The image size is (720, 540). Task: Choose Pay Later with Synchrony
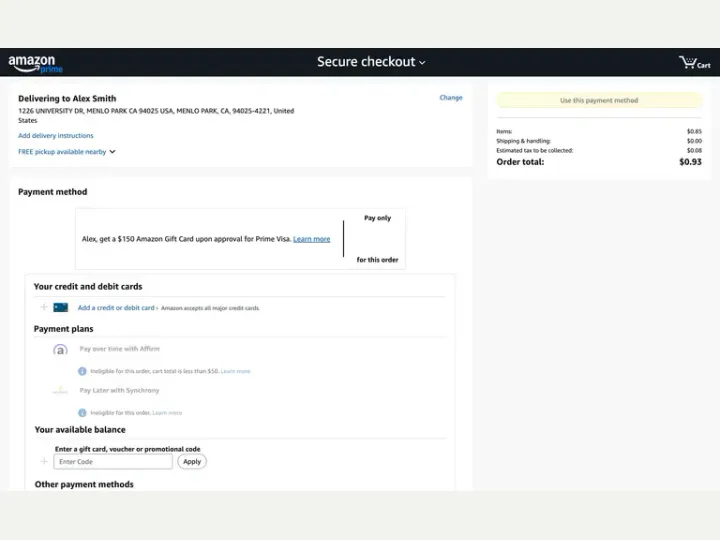pyautogui.click(x=119, y=390)
